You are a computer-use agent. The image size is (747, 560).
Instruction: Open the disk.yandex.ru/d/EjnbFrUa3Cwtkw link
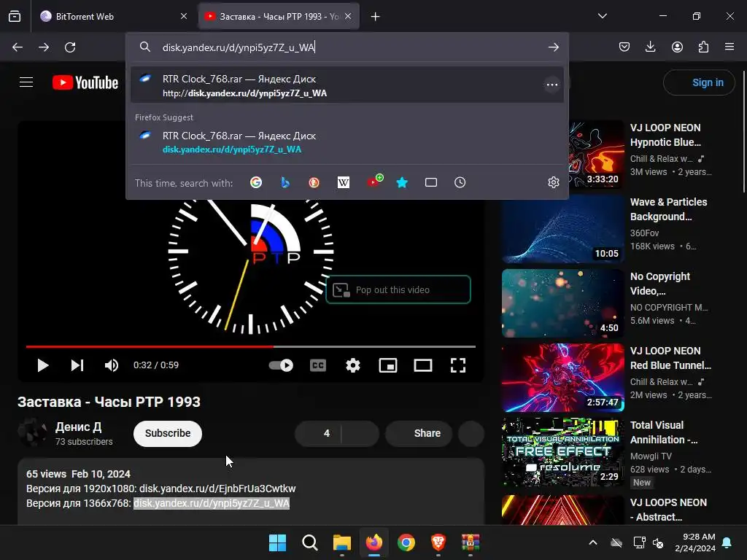(x=217, y=489)
